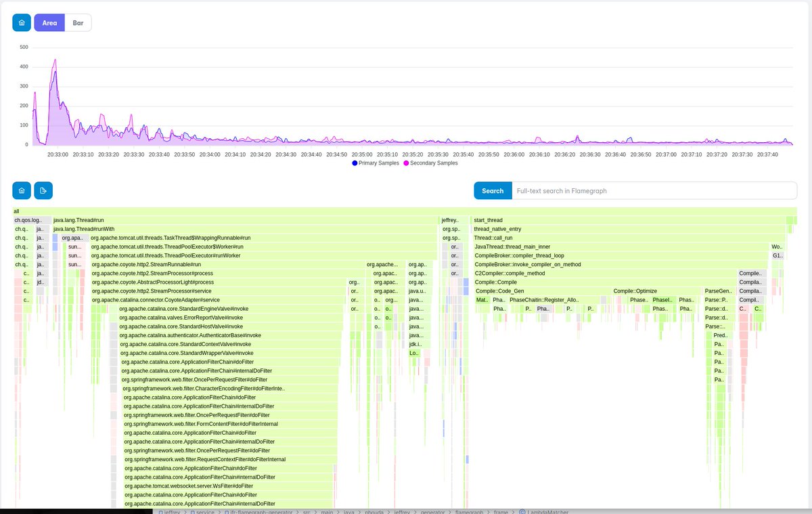Select the green Lo.. frame
812x514 pixels.
(414, 352)
